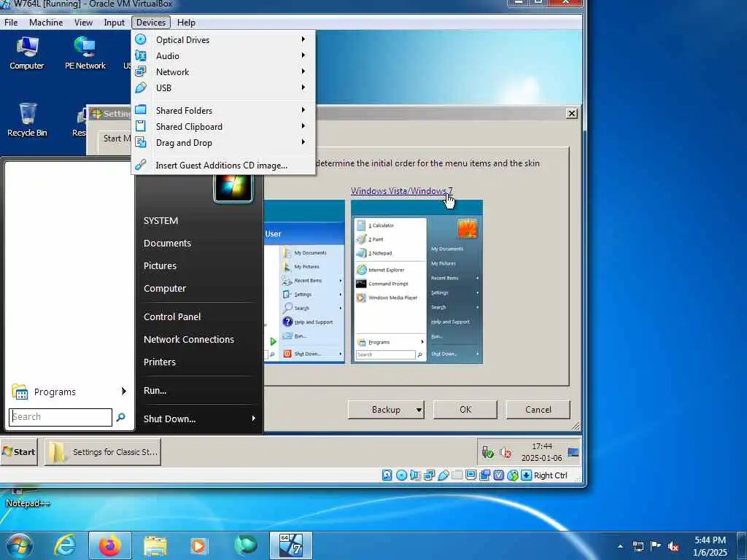Launch Run... from the start menu
The width and height of the screenshot is (747, 560).
(155, 391)
